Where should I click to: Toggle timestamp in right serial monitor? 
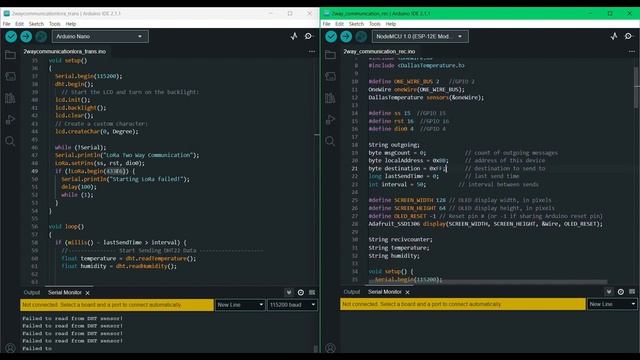[621, 292]
